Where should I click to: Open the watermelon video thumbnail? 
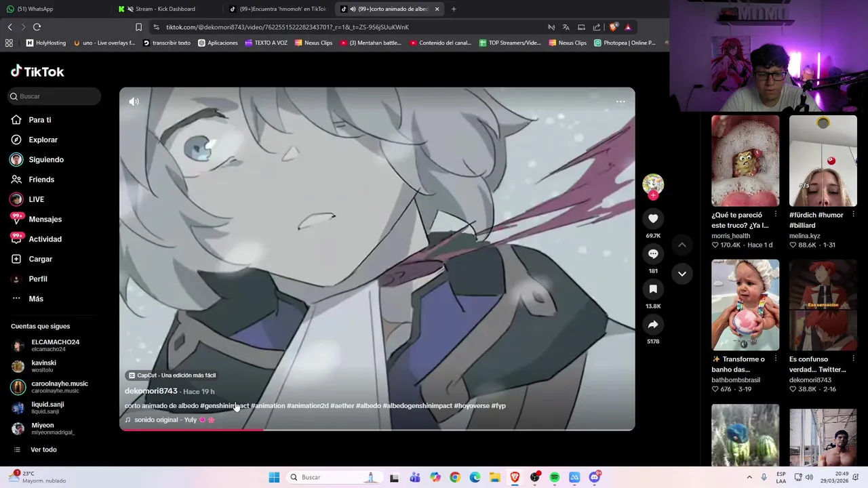745,435
